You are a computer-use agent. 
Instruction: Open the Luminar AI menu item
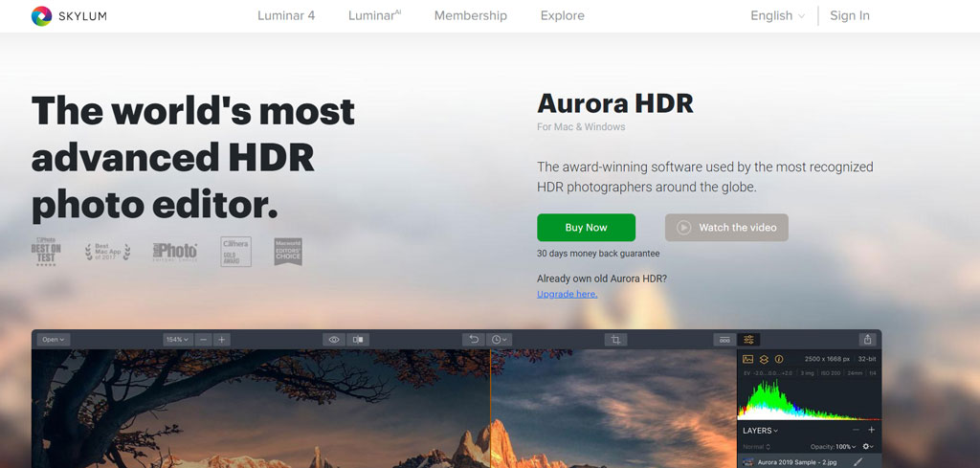pos(374,15)
